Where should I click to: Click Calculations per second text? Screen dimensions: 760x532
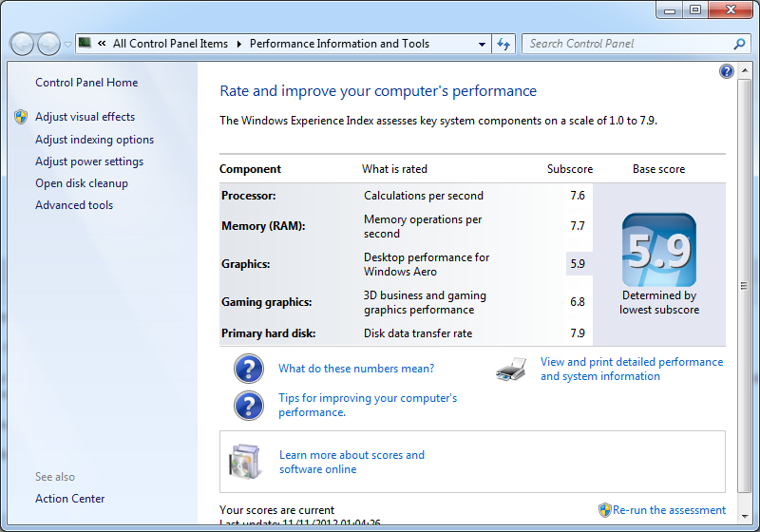click(424, 196)
